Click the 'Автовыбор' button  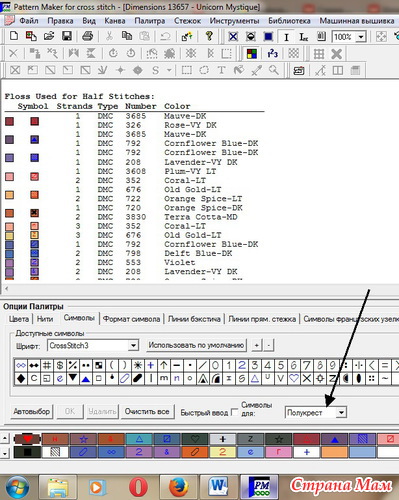coord(32,412)
